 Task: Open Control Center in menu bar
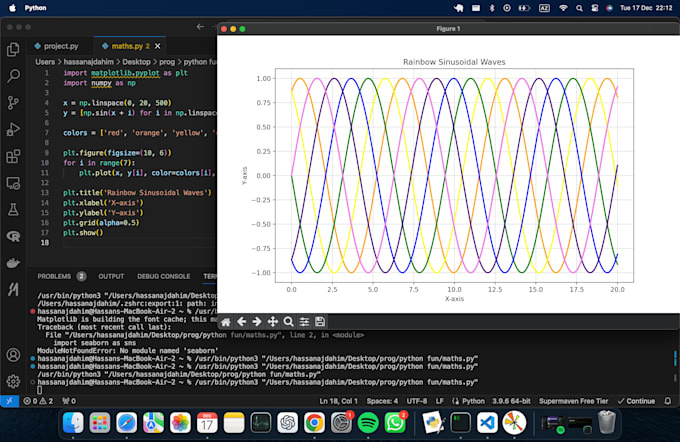coord(595,8)
